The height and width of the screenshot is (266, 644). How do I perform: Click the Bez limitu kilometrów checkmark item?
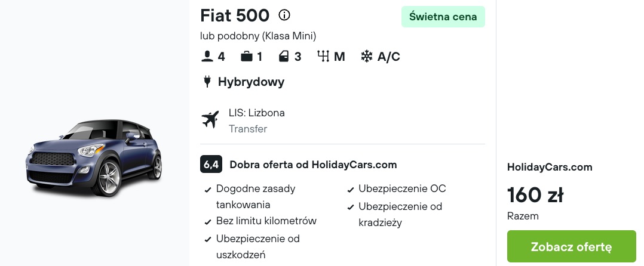pyautogui.click(x=261, y=221)
